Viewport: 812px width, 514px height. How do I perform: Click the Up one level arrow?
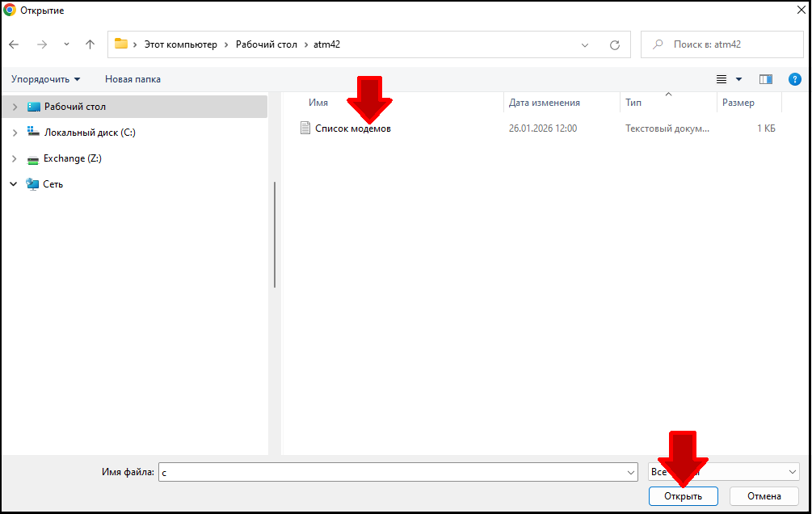coord(90,44)
